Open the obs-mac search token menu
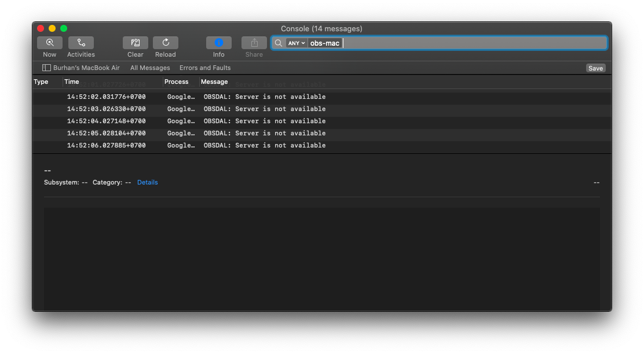The height and width of the screenshot is (354, 644). click(324, 43)
